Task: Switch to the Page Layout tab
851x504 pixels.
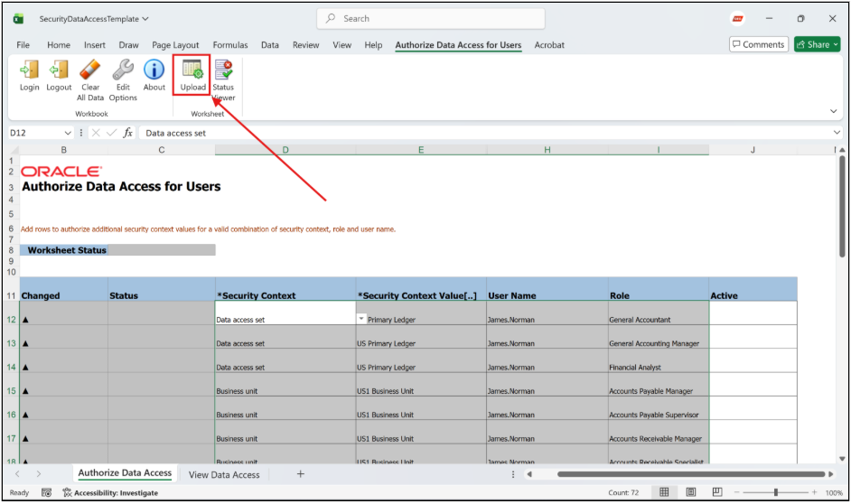Action: pos(175,45)
